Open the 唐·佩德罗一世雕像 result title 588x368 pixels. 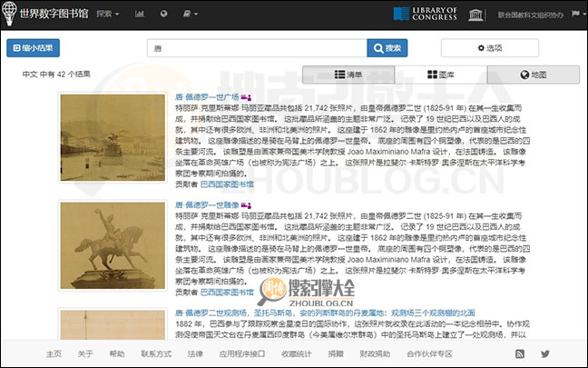click(x=207, y=205)
